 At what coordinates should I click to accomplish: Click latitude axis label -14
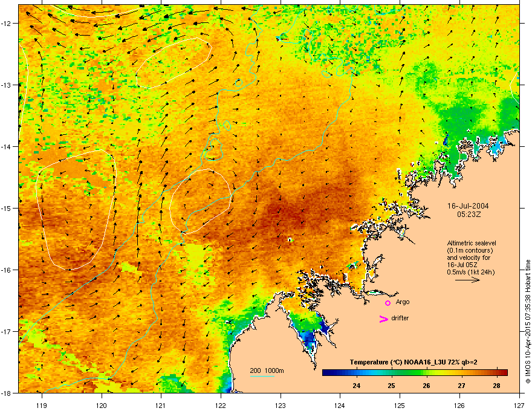[7, 146]
